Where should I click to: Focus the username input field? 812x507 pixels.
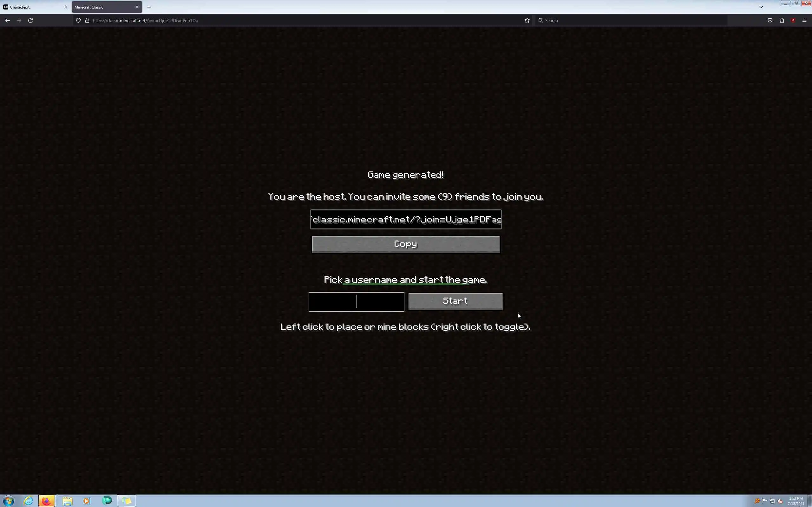point(356,302)
